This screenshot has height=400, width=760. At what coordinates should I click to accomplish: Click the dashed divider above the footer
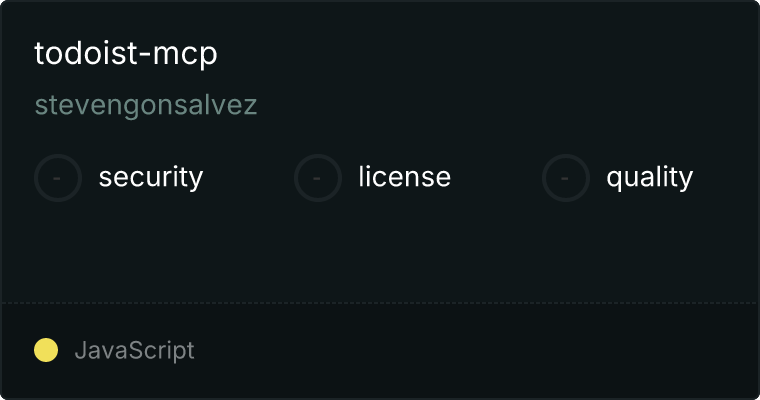click(380, 303)
